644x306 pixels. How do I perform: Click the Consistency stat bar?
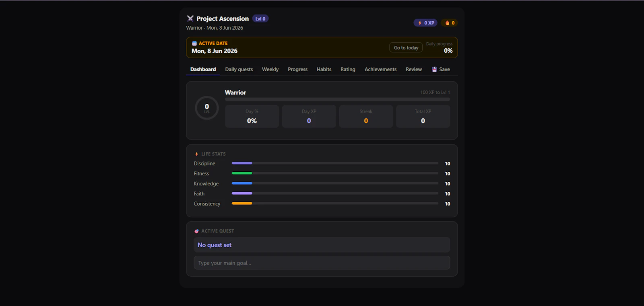pos(335,203)
